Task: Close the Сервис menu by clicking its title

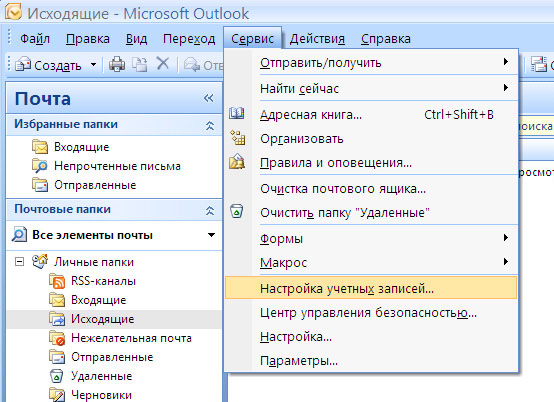Action: 252,39
